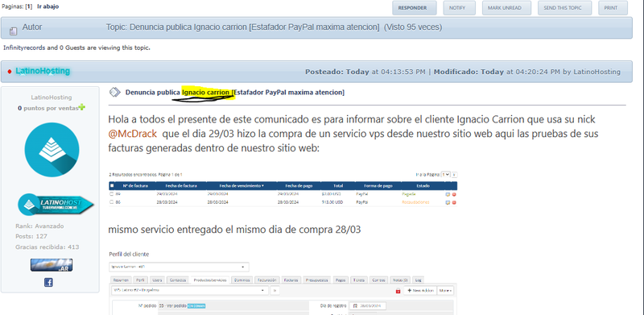Open the @McDrack mention link
Screen dimensions: 644x315
point(133,134)
